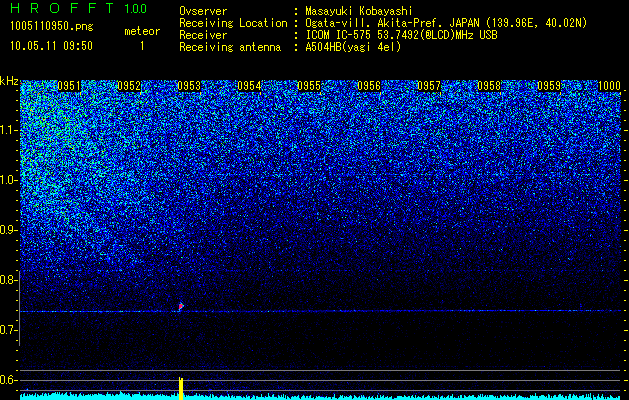Click antenna value A504HB(yagi 4el)

[x=353, y=47]
